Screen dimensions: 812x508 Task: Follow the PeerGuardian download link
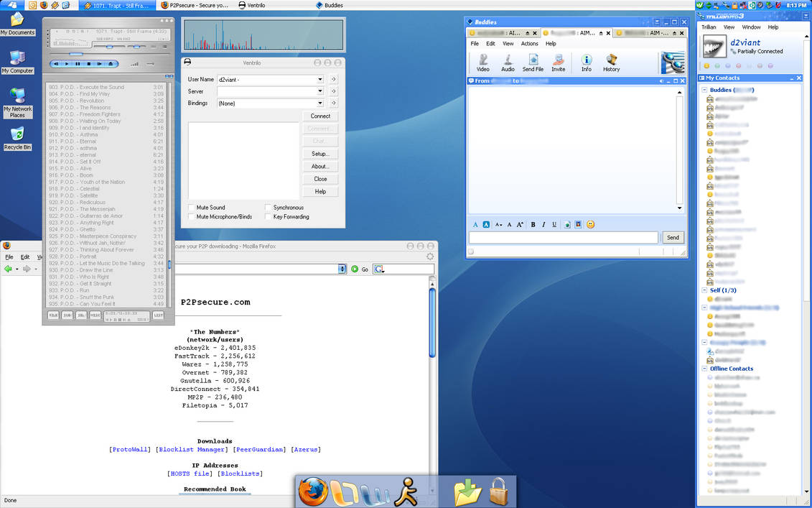pos(260,449)
